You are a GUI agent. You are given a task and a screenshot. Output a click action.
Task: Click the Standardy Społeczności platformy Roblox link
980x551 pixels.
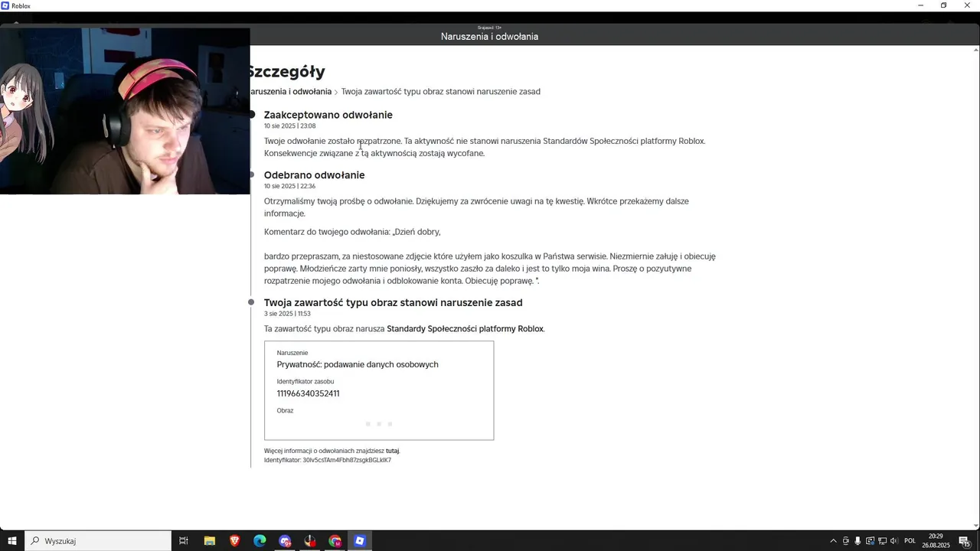tap(465, 329)
